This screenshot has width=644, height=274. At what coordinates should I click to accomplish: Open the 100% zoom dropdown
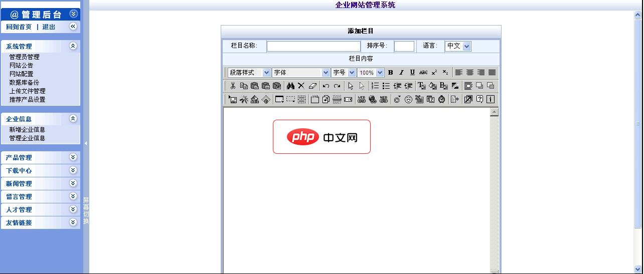tap(371, 73)
